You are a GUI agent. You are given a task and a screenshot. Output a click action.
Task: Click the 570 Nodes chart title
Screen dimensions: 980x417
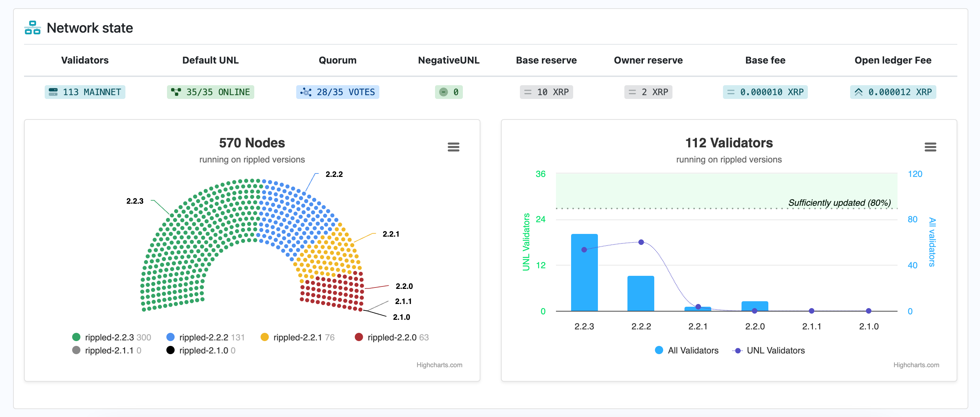(252, 143)
